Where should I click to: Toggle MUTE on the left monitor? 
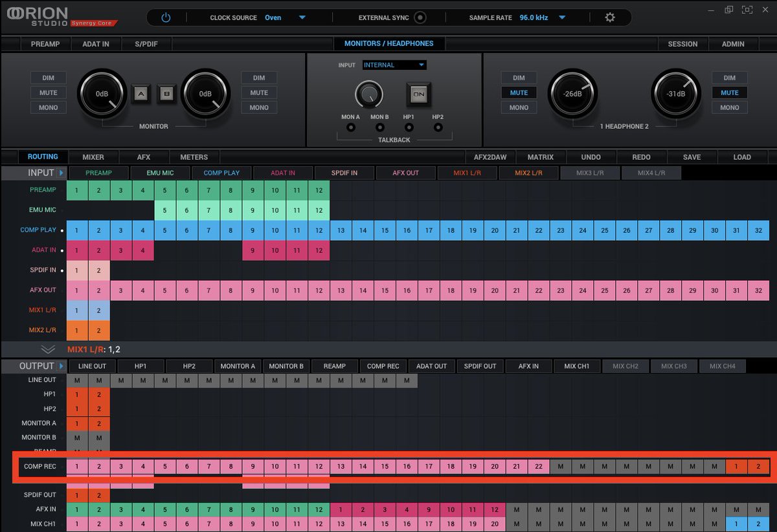(x=49, y=93)
